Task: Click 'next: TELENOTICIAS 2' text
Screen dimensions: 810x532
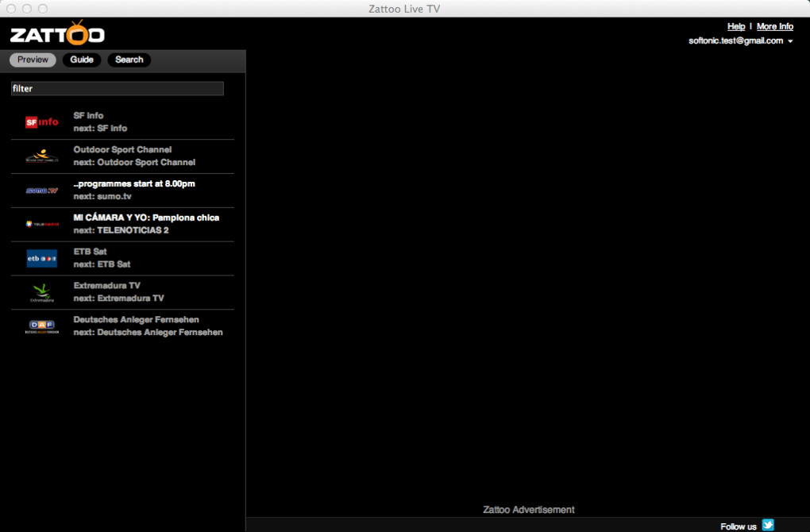Action: [x=121, y=230]
